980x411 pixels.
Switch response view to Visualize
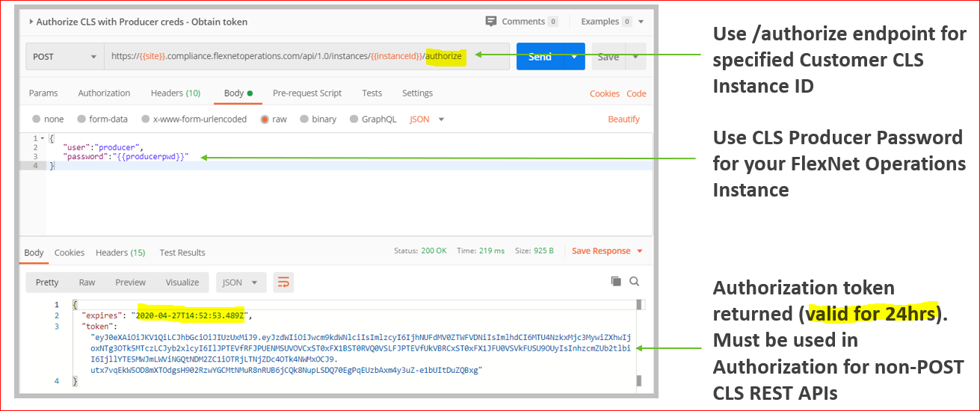(x=182, y=282)
